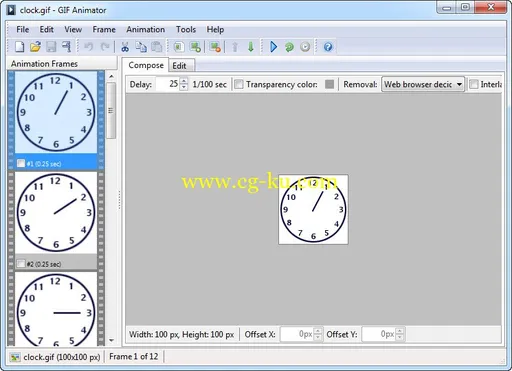Open the Edit menu
The image size is (512, 371).
(x=47, y=29)
